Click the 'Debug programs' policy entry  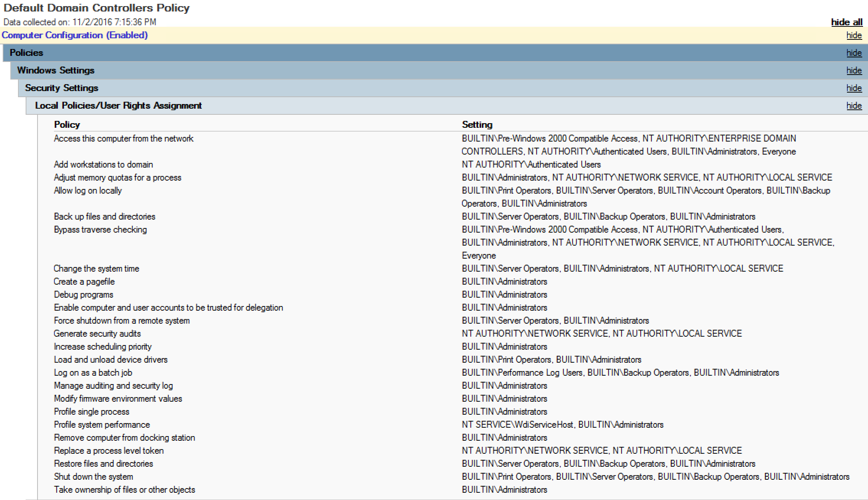click(83, 295)
